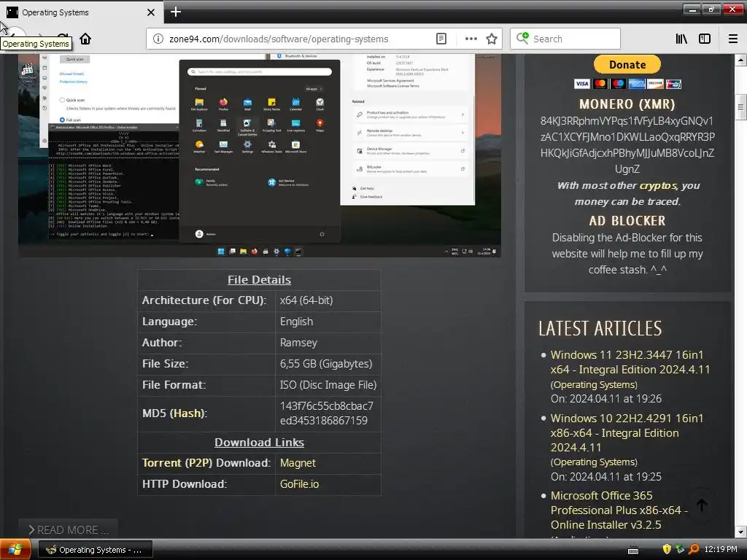Toggle reader view icon in address bar

click(441, 39)
